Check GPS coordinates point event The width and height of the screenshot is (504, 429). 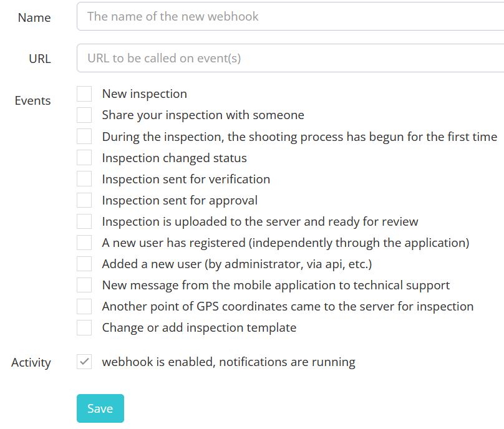click(x=84, y=306)
